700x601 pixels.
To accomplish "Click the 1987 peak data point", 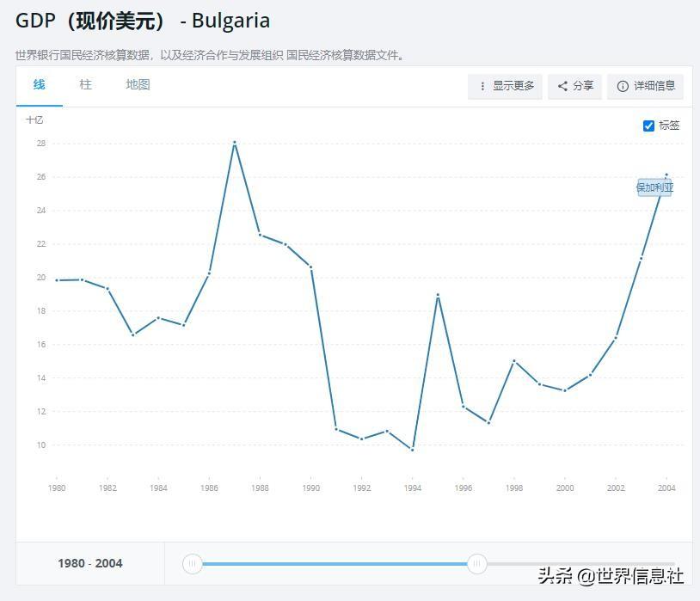I will pyautogui.click(x=235, y=143).
